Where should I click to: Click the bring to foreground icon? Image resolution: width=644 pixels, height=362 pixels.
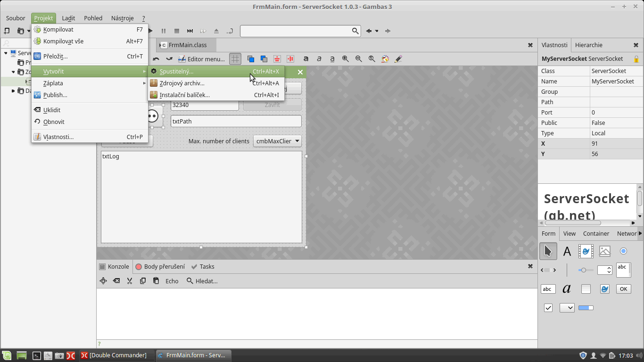[251, 59]
